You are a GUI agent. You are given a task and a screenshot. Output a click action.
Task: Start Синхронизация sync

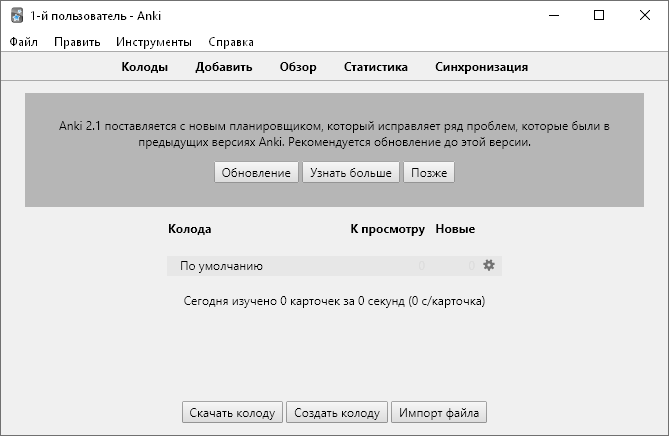point(481,67)
